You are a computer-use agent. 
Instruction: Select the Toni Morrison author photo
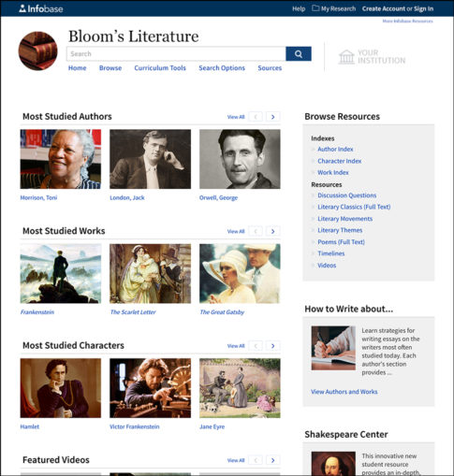pyautogui.click(x=61, y=159)
